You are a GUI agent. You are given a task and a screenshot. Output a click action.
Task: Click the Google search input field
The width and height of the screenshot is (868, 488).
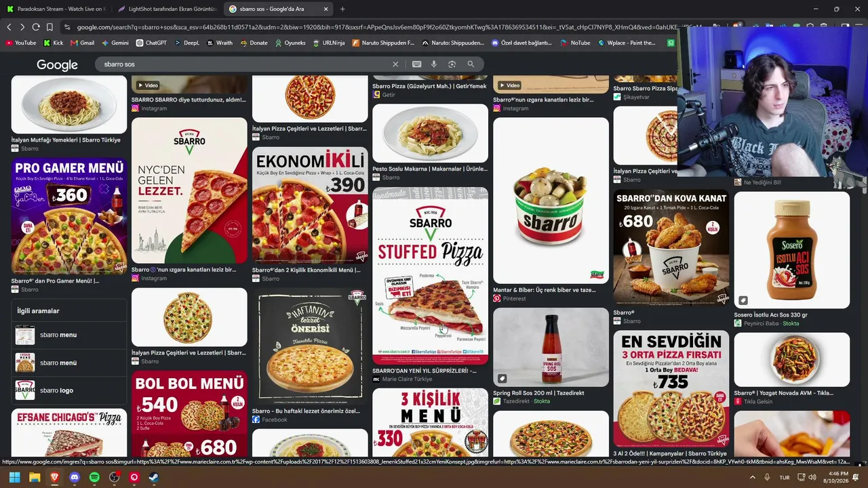tap(244, 64)
